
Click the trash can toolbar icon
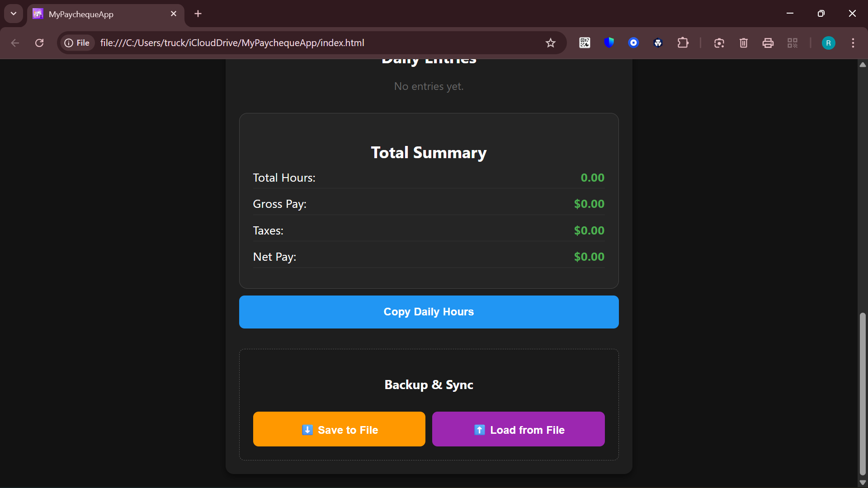pyautogui.click(x=743, y=43)
